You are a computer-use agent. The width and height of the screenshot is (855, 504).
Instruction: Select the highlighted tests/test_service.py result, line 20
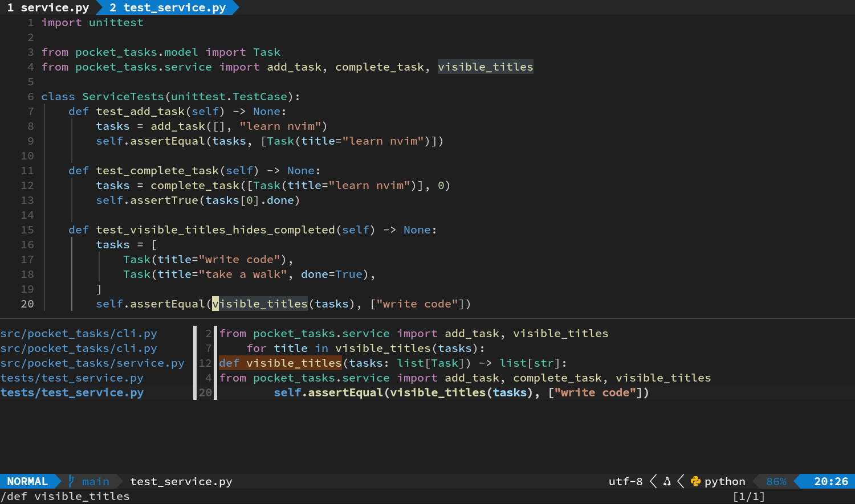72,392
